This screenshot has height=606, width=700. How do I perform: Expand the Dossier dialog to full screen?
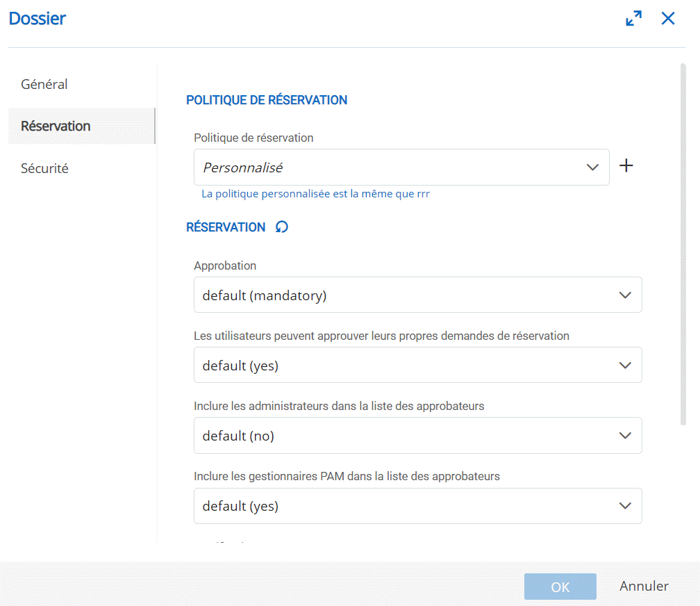(x=633, y=19)
